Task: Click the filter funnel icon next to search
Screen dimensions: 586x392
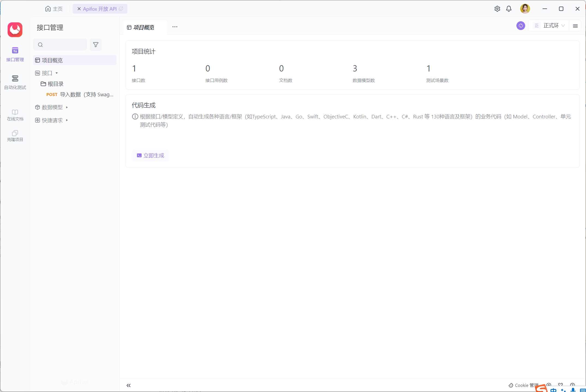Action: click(96, 45)
